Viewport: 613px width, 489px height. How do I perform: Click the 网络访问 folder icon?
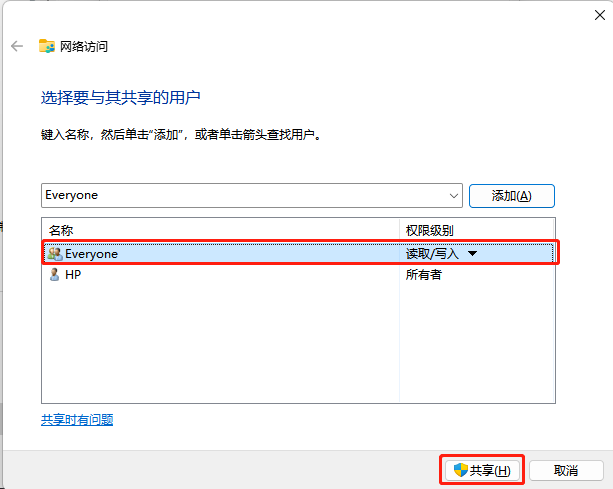[x=47, y=46]
